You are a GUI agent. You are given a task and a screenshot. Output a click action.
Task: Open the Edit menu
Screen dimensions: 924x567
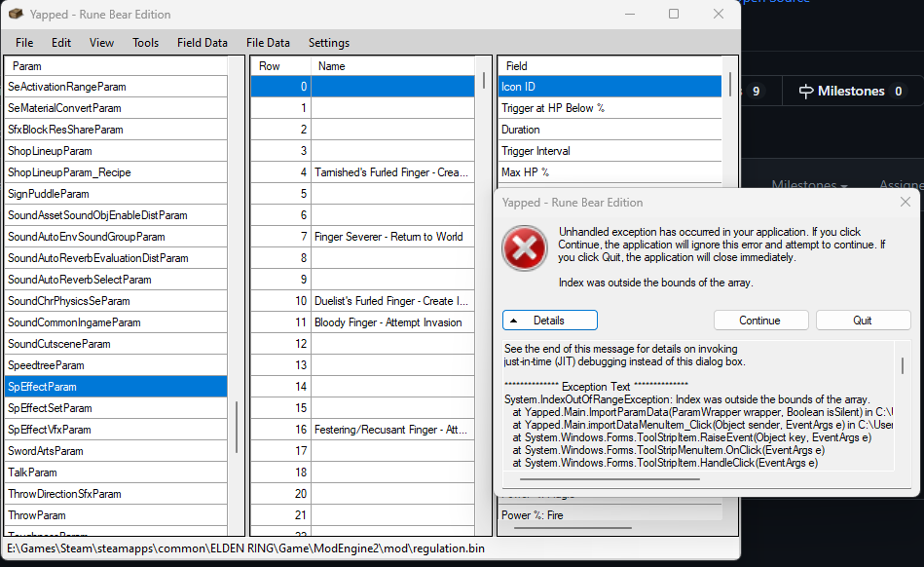tap(61, 42)
